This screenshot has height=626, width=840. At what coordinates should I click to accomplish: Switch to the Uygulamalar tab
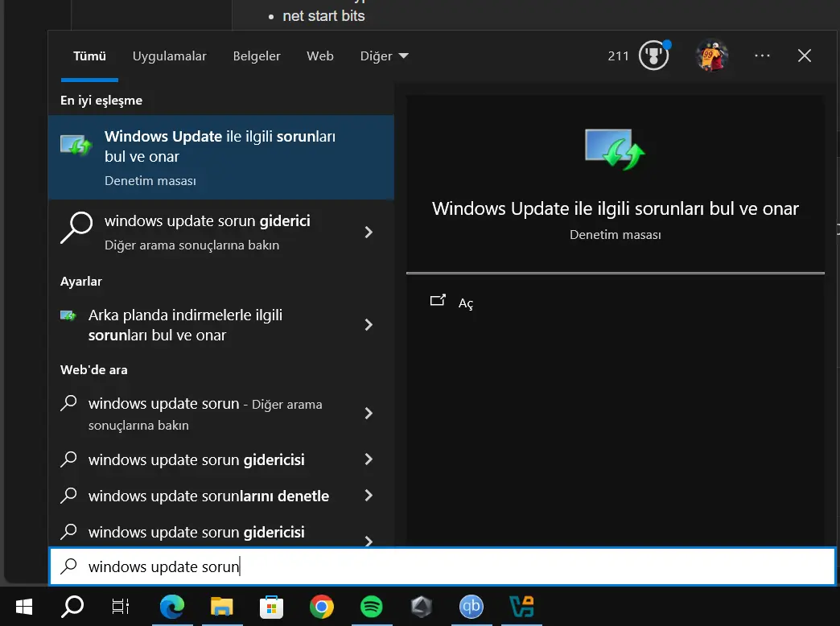[169, 56]
